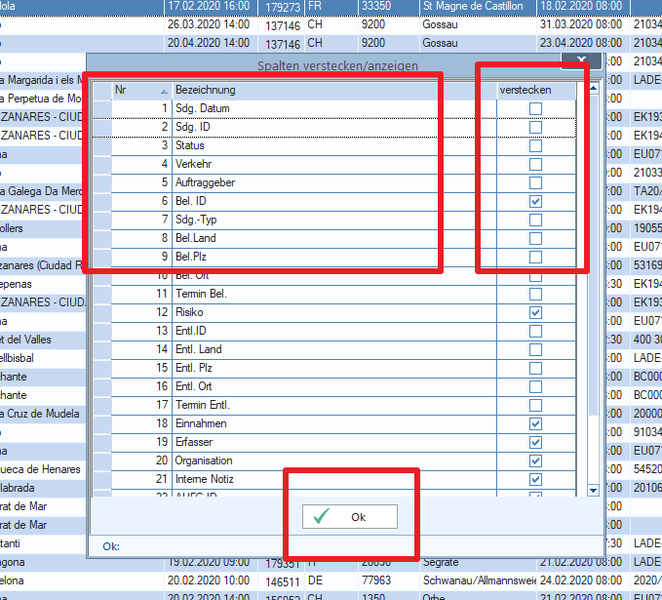
Task: Click the '26.03.2020 14:00' cell in background table
Action: (209, 24)
